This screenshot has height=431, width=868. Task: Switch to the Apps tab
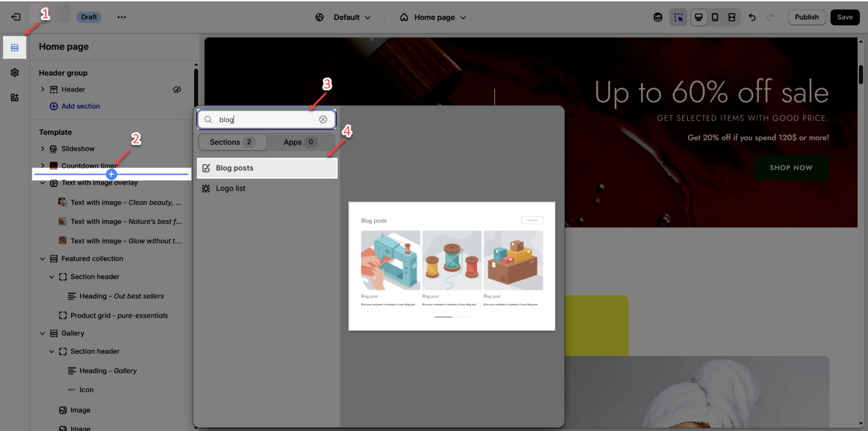299,142
